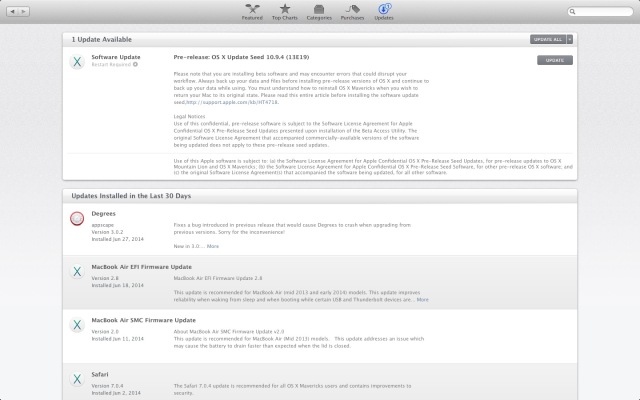Focus the App Store search field

[600, 11]
